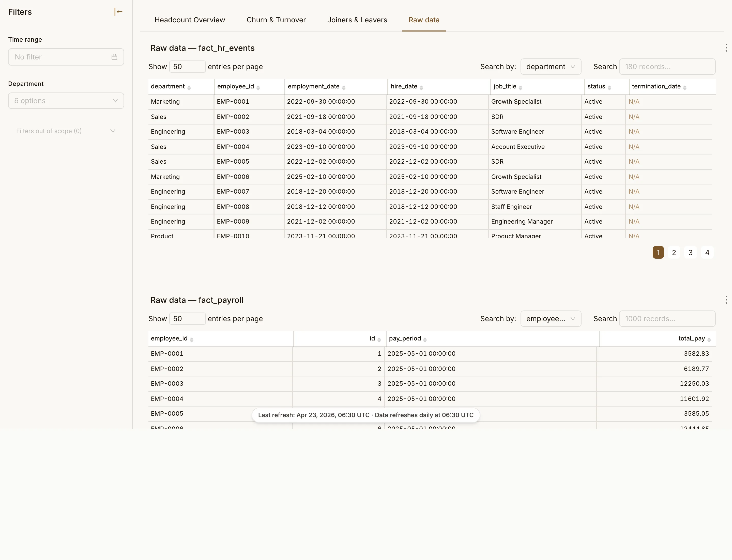Expand Filters out of scope section
This screenshot has width=732, height=560.
pyautogui.click(x=66, y=131)
